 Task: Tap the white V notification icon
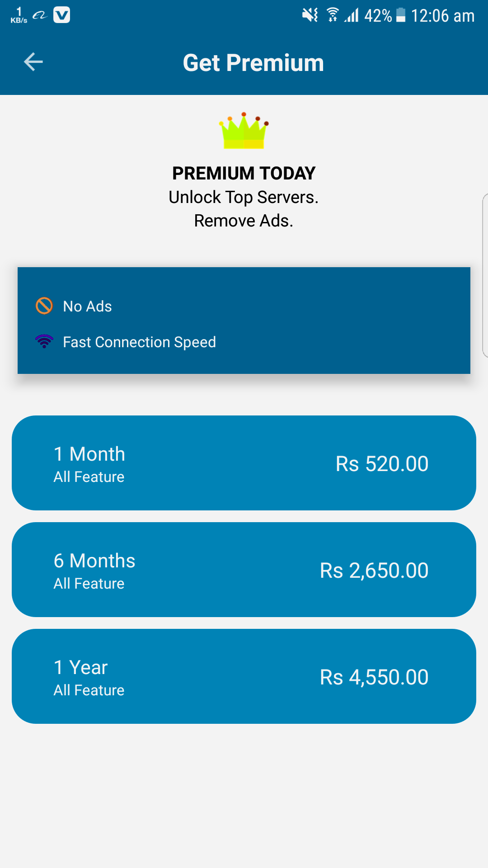tap(61, 15)
